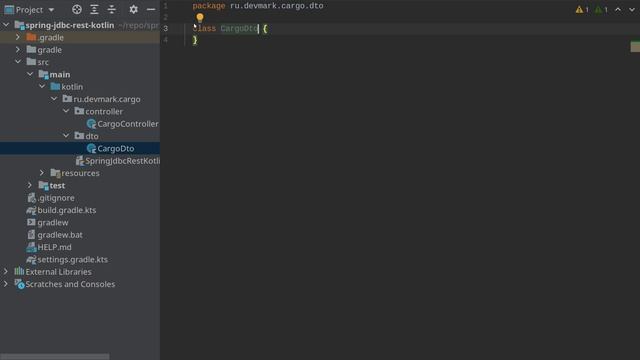
Task: Click the Project panel horizontal scrollbar
Action: pos(55,356)
